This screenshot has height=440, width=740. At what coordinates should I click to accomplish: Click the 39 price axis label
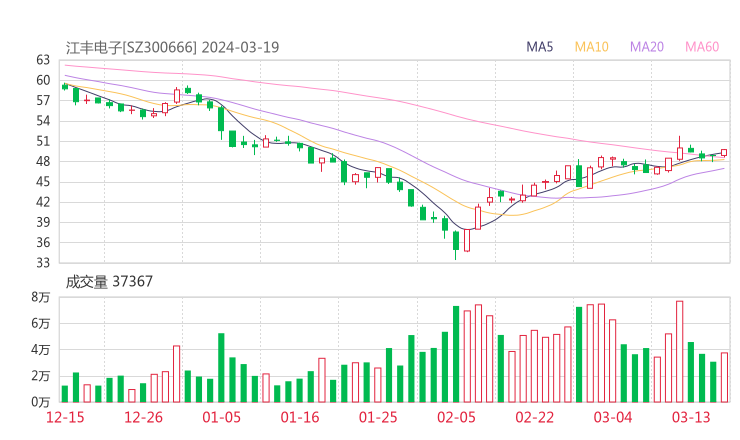(43, 222)
